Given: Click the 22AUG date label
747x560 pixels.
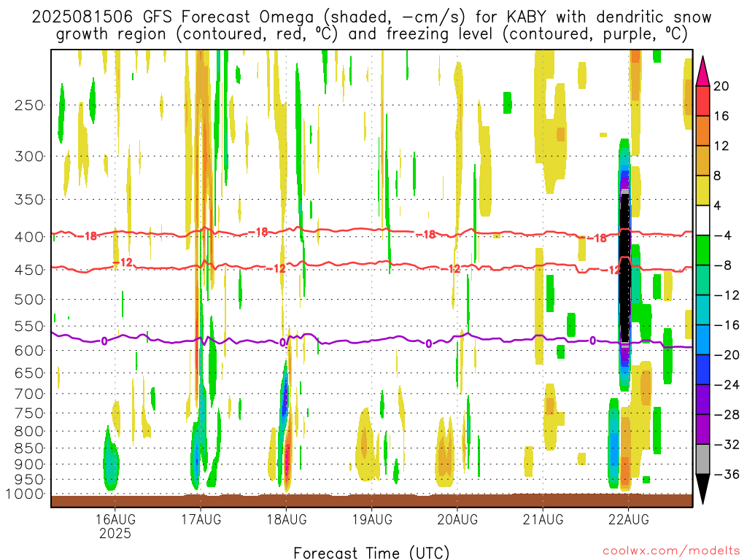Looking at the screenshot, I should (628, 519).
